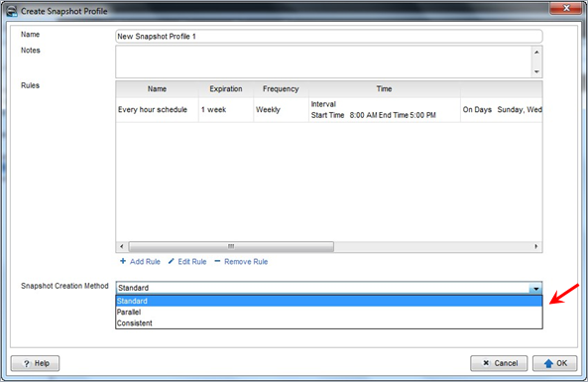Click the Name input field

coord(329,37)
